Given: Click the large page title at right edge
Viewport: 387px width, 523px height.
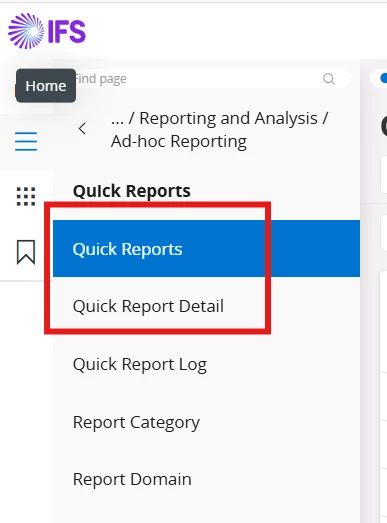Looking at the screenshot, I should tap(384, 127).
